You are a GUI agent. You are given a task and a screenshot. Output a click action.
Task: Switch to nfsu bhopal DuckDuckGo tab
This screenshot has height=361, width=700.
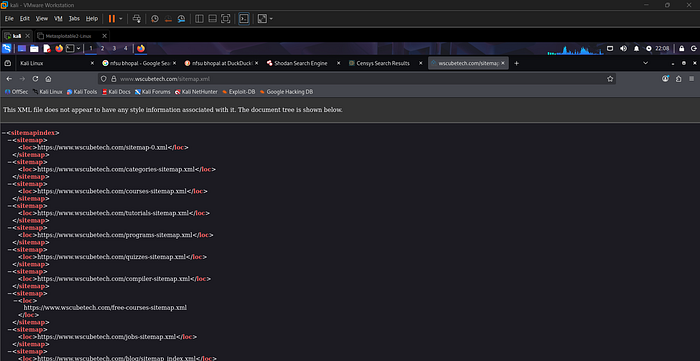tap(220, 63)
